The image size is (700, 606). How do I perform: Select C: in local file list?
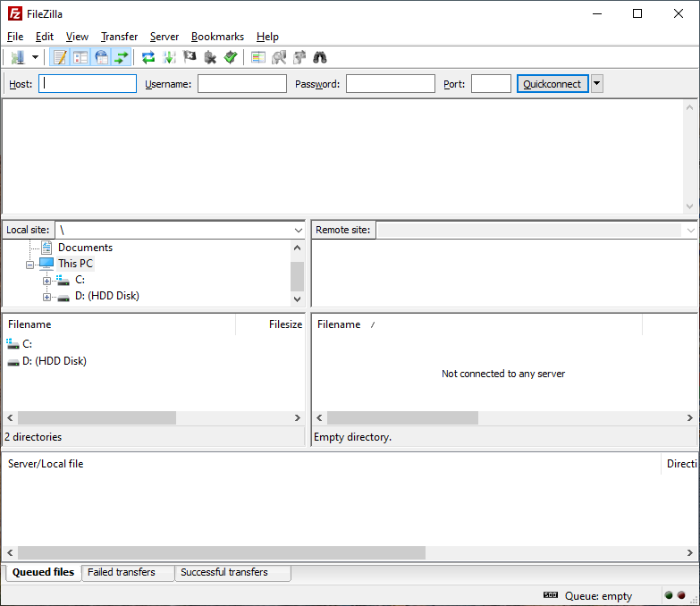coord(27,344)
